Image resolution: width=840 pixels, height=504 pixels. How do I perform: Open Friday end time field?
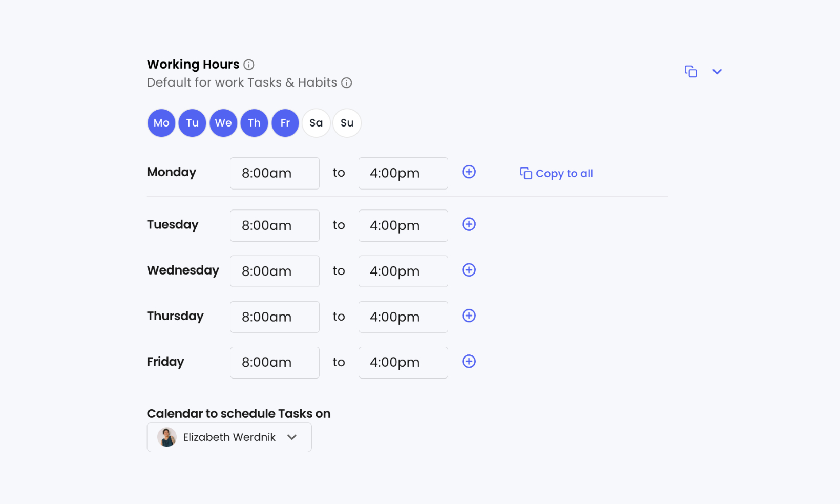pyautogui.click(x=403, y=362)
